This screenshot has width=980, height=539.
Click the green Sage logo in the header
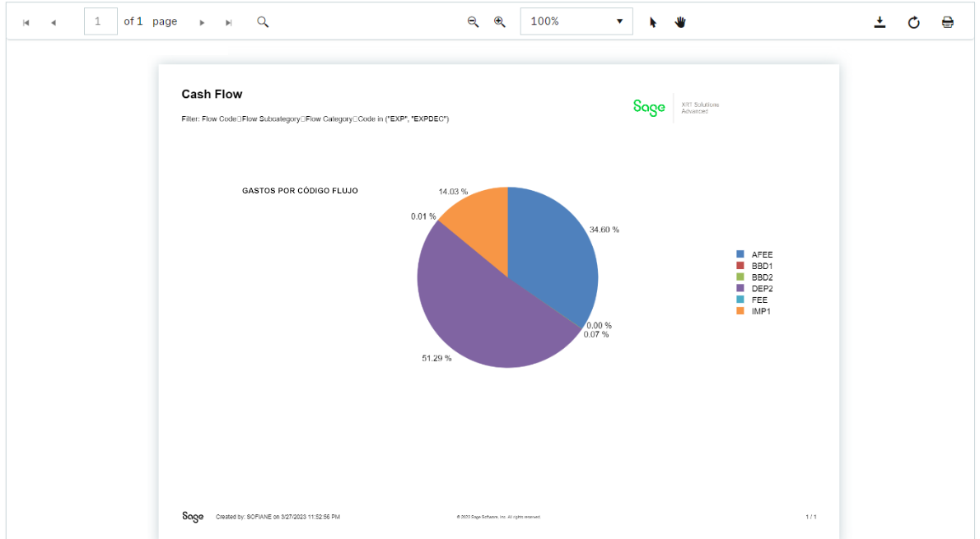pos(649,107)
